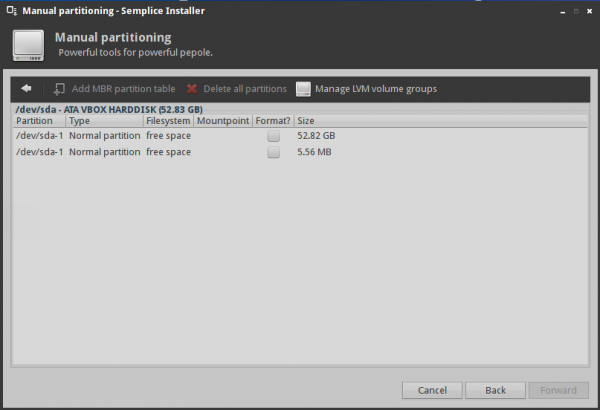
Task: Sort by the Size column header
Action: point(440,121)
